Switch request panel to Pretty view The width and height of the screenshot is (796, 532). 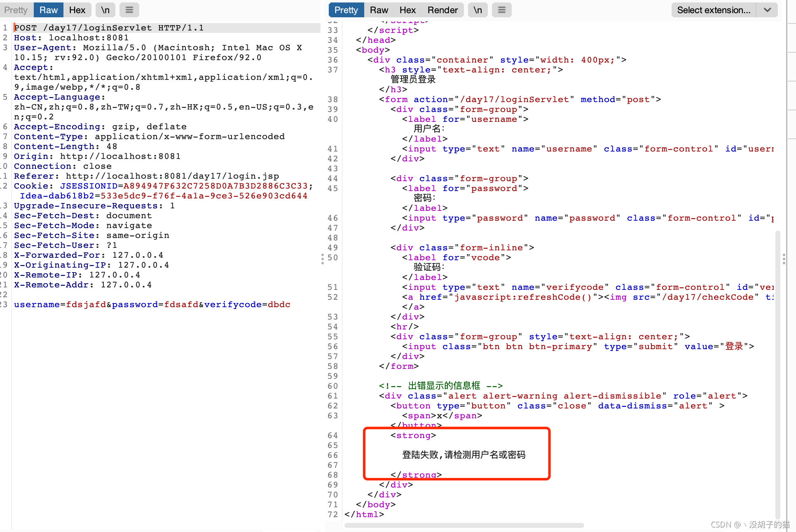point(16,10)
